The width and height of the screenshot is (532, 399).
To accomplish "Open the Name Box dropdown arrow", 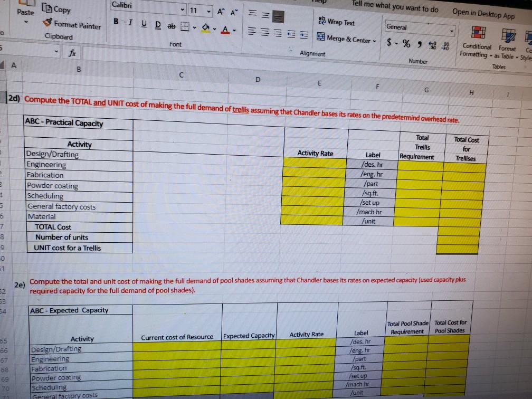I will tap(56, 52).
